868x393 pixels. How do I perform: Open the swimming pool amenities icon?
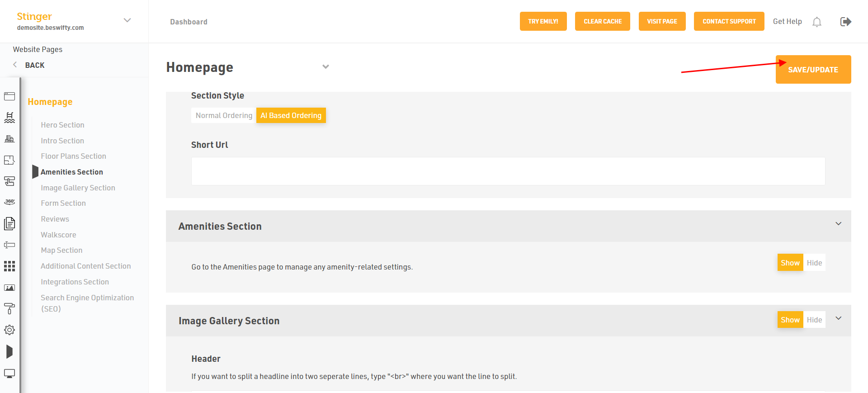pos(9,118)
